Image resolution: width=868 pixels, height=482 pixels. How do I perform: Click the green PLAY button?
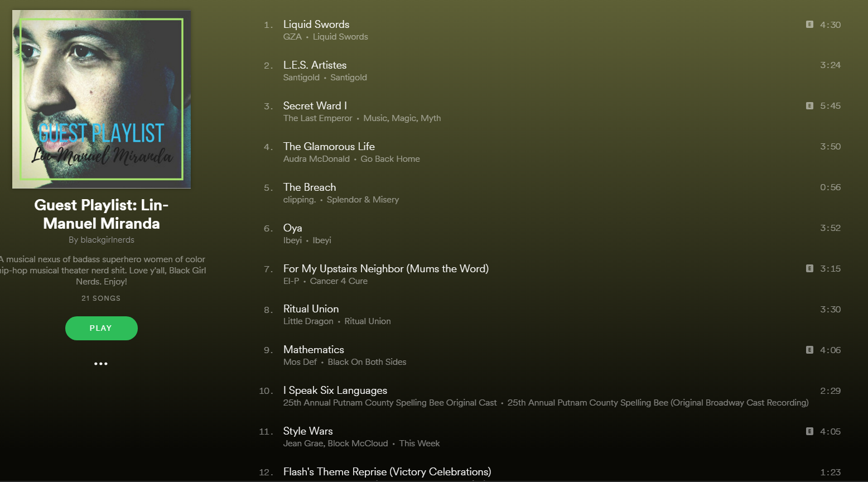click(x=101, y=328)
